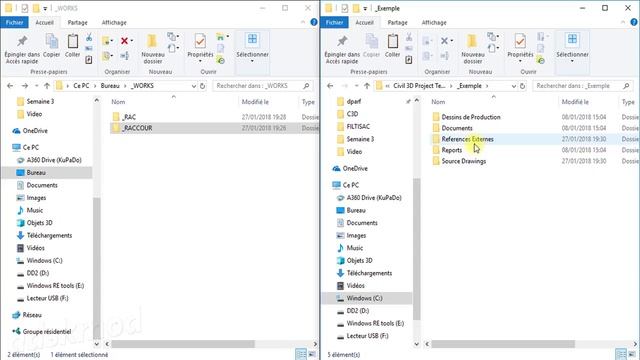Collapse the ribbon in _WORKS window
Image resolution: width=640 pixels, height=360 pixels.
(x=303, y=22)
